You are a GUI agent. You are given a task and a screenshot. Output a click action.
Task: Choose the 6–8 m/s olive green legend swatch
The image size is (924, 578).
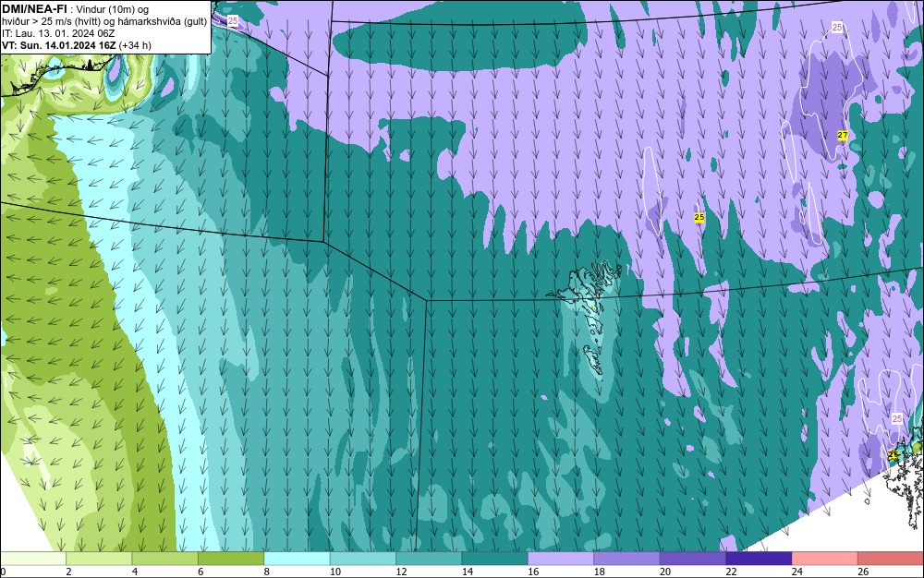231,559
